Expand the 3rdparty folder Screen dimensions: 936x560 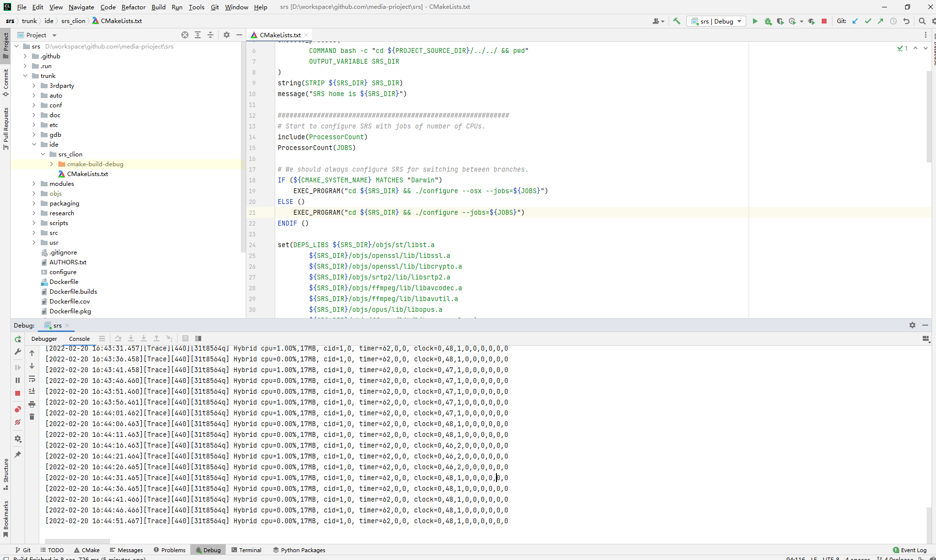[34, 86]
